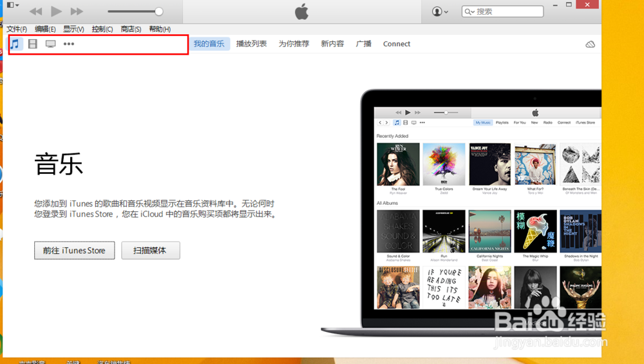
Task: Switch to the 广播 tab
Action: [x=363, y=44]
